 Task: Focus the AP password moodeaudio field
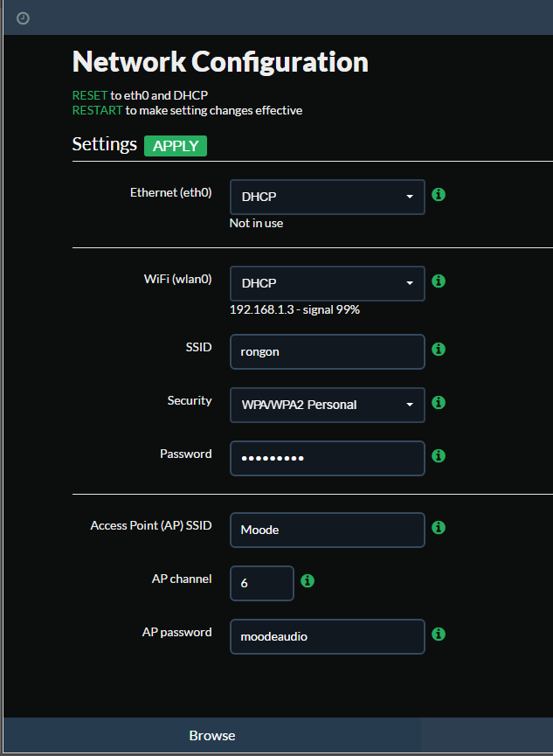click(328, 636)
